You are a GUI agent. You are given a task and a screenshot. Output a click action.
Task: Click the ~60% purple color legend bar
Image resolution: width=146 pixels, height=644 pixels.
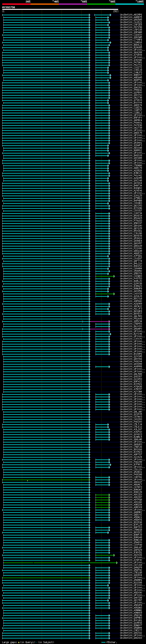tap(73, 4)
